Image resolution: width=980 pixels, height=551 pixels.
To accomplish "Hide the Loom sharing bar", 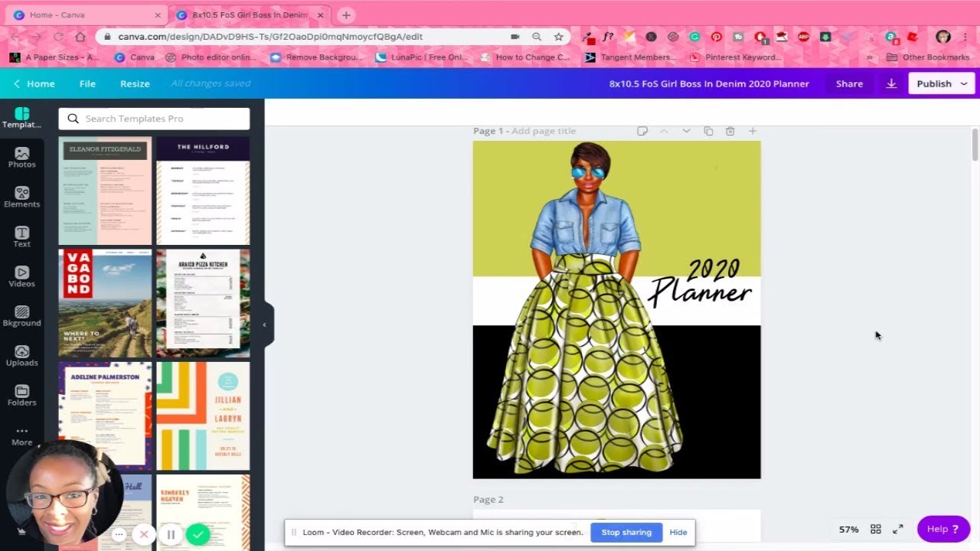I will pyautogui.click(x=678, y=532).
